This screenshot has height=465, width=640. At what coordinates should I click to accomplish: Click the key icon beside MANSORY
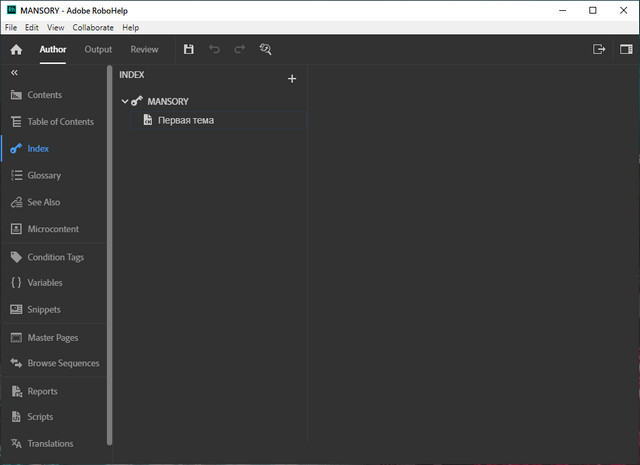coord(137,101)
